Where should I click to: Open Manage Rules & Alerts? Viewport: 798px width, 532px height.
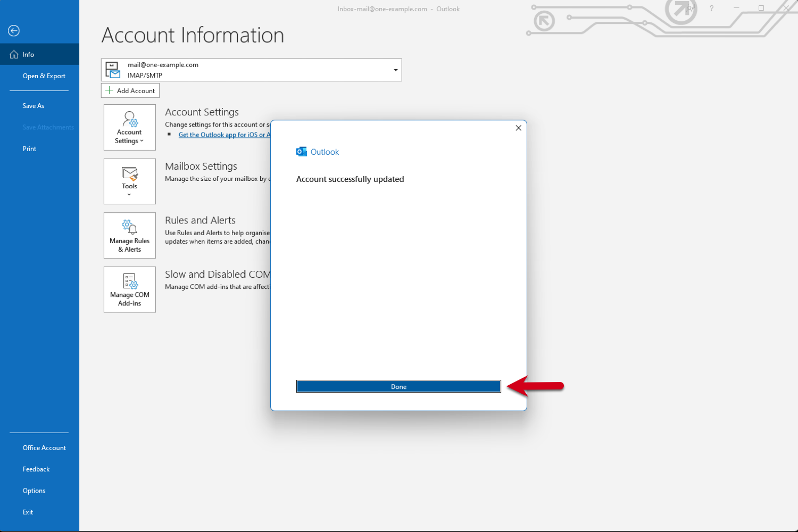(129, 226)
